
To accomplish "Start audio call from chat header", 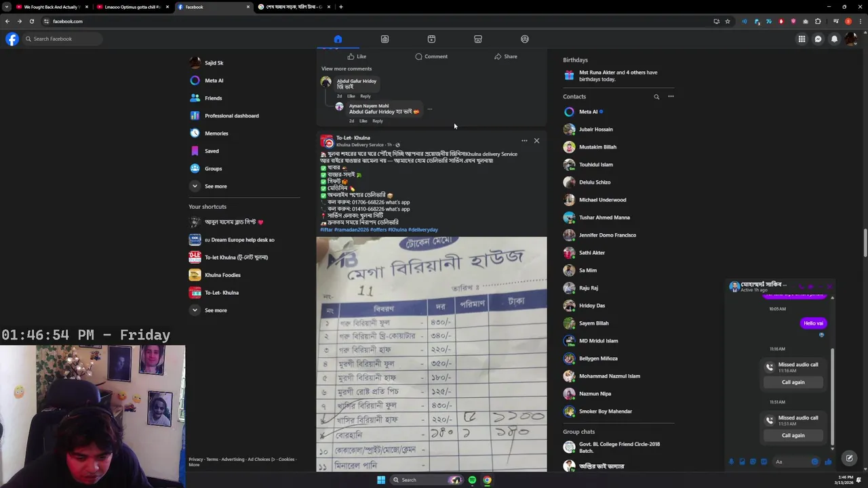I will click(x=801, y=287).
